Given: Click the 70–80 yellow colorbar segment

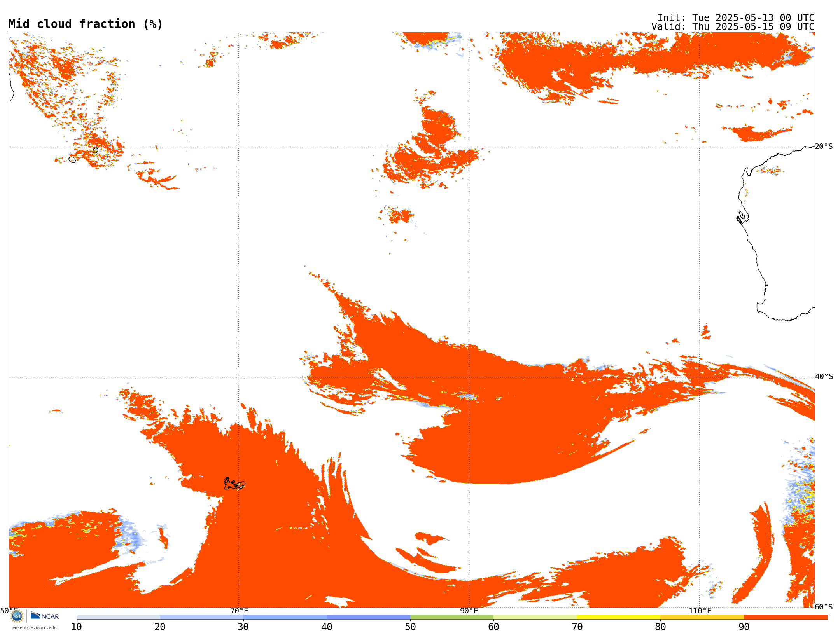Looking at the screenshot, I should point(619,617).
